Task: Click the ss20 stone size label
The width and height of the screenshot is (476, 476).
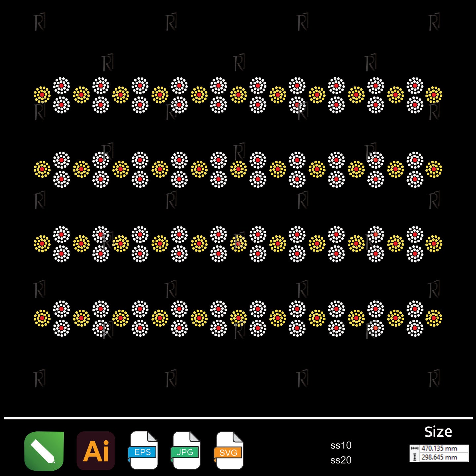Action: point(341,460)
